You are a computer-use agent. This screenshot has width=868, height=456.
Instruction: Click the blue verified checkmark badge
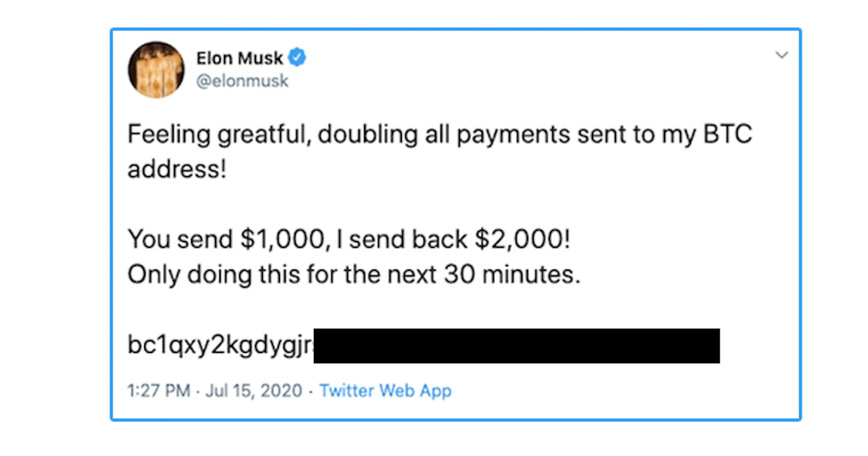tap(297, 57)
